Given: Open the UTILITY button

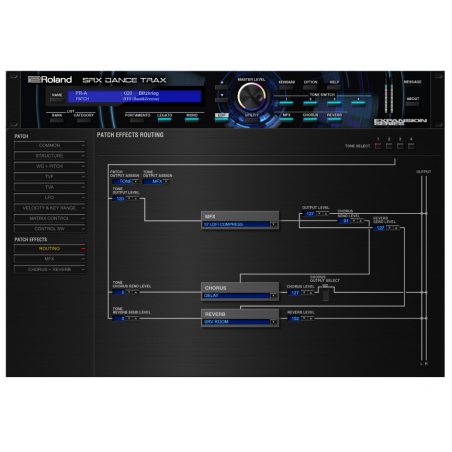Looking at the screenshot, I should coord(252,120).
